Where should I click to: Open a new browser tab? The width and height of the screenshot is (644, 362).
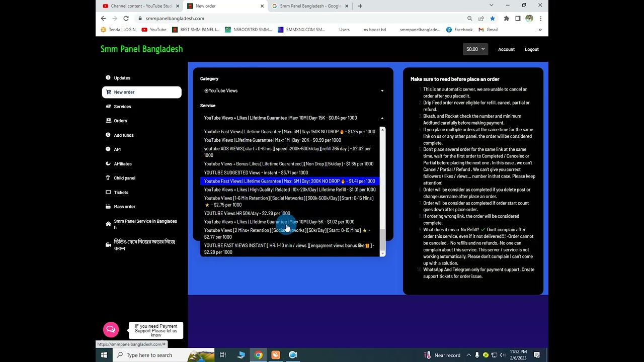click(x=360, y=6)
